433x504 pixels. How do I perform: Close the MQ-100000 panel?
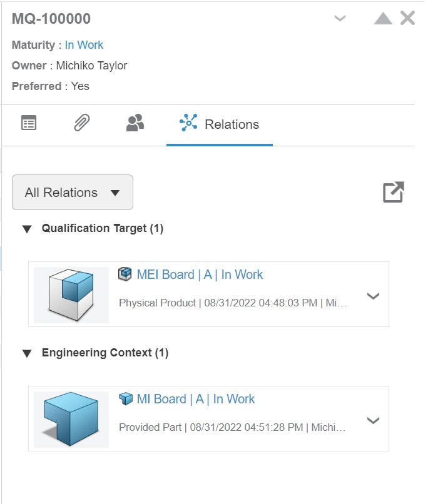(408, 19)
